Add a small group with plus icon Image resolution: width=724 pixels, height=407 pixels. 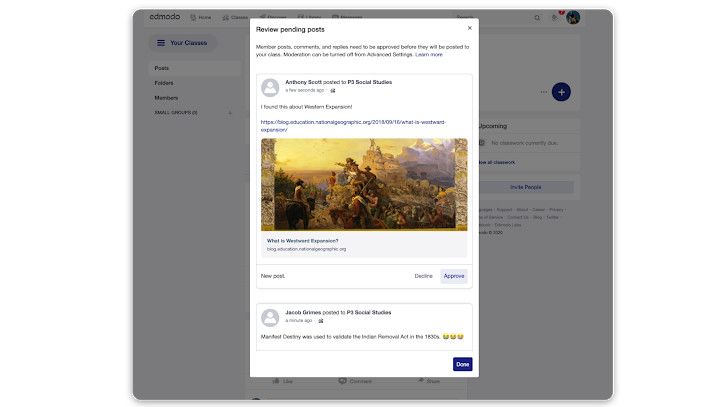click(229, 113)
